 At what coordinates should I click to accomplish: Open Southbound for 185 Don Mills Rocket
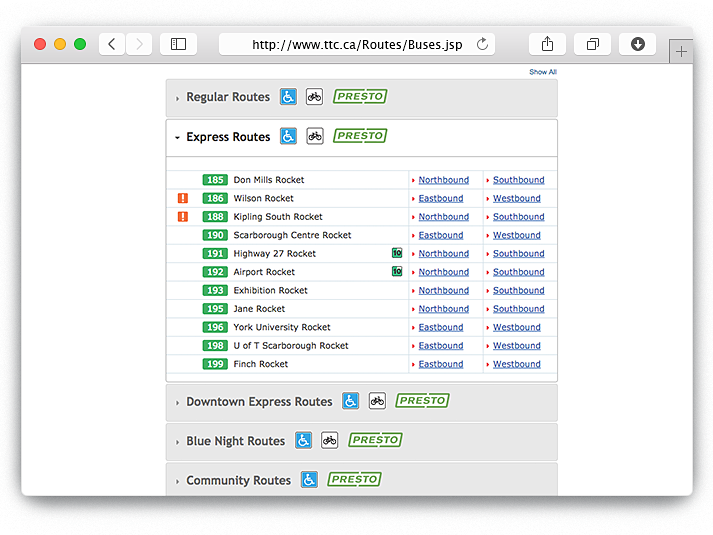click(518, 180)
